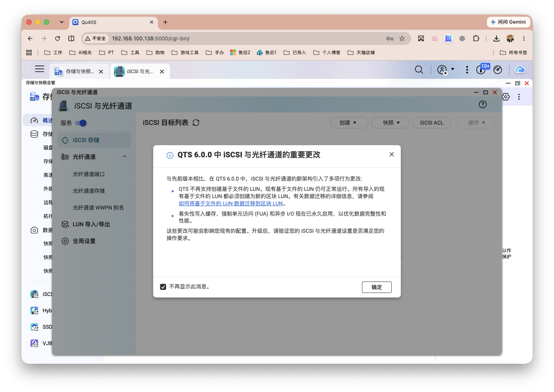
Task: Open Storage & Snapshots more options dots
Action: click(x=519, y=97)
